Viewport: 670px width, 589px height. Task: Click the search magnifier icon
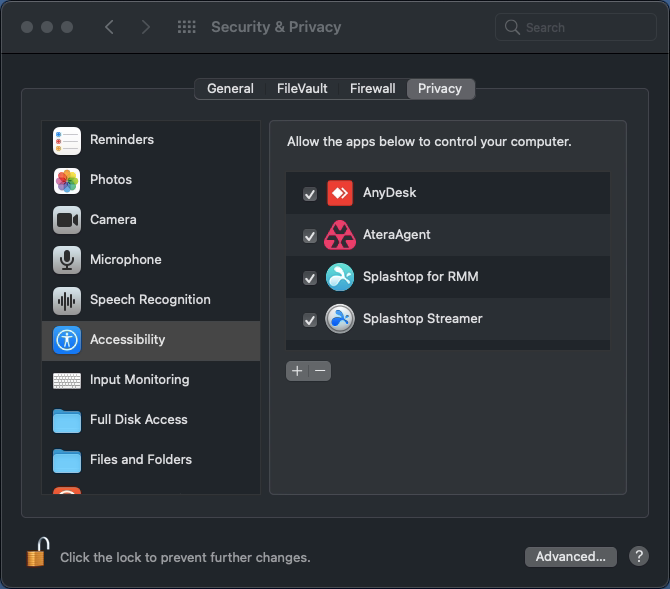pyautogui.click(x=512, y=27)
